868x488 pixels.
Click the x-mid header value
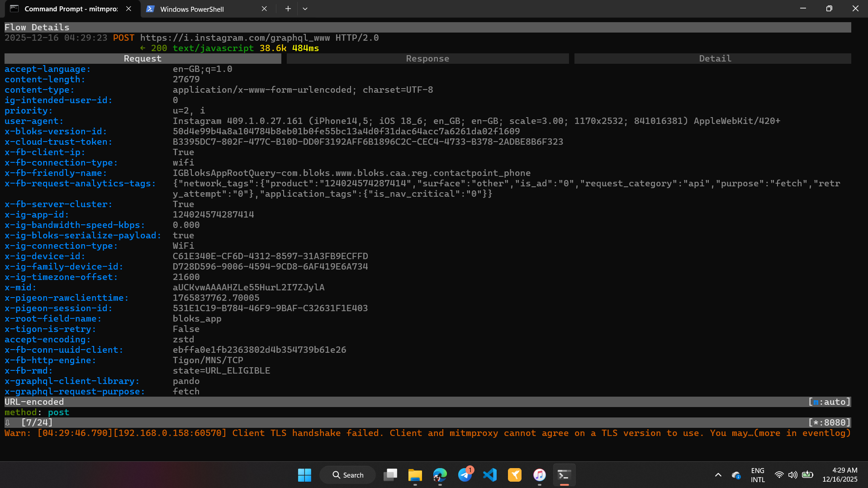pyautogui.click(x=249, y=288)
